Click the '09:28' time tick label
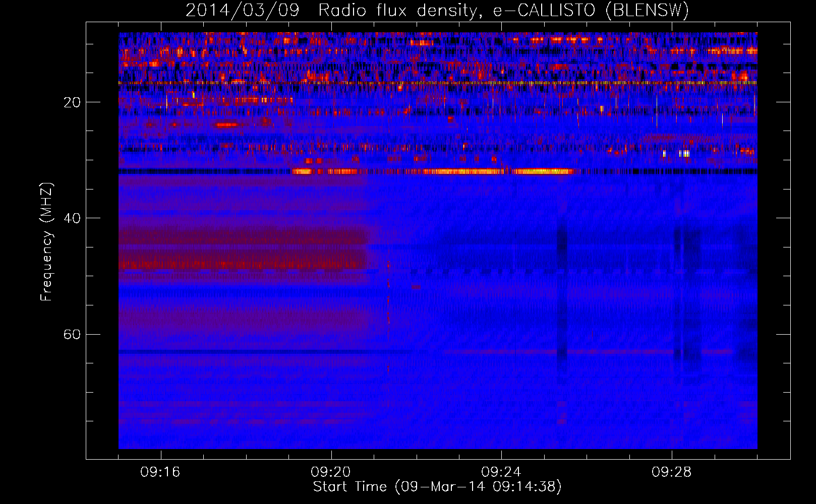Image resolution: width=816 pixels, height=504 pixels. click(x=672, y=472)
